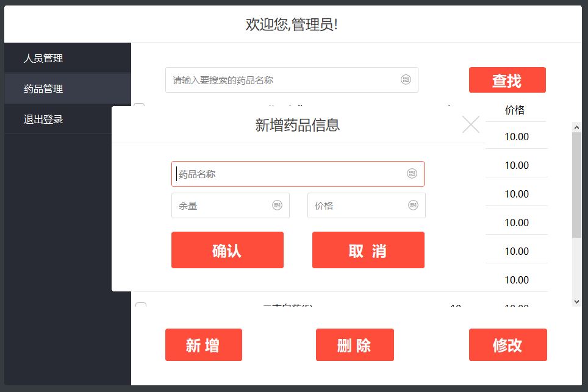Cancel the dialog with 取消 button
Screen dimensions: 588x392
tap(368, 250)
